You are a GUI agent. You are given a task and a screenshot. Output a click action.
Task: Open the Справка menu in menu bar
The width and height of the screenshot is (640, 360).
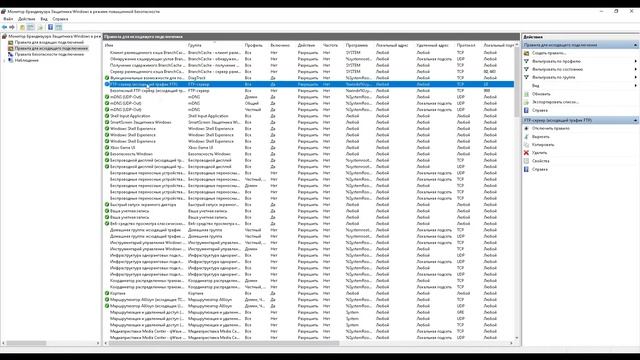coord(60,19)
